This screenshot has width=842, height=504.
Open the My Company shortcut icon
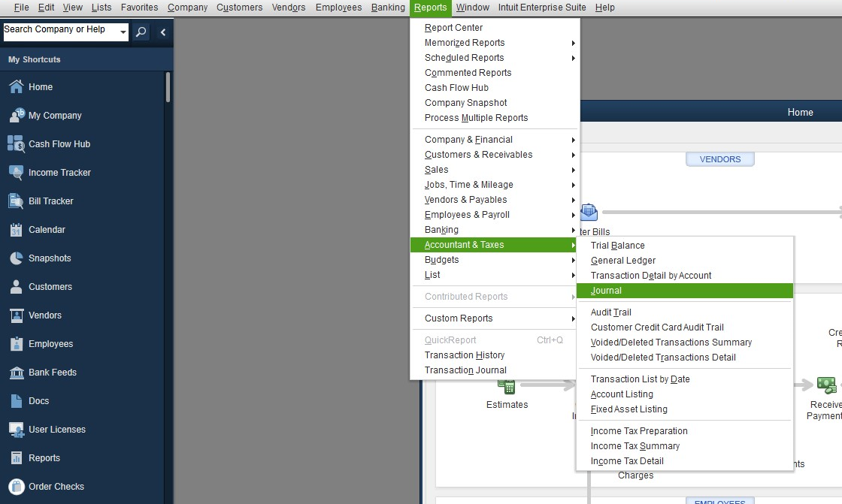point(17,115)
